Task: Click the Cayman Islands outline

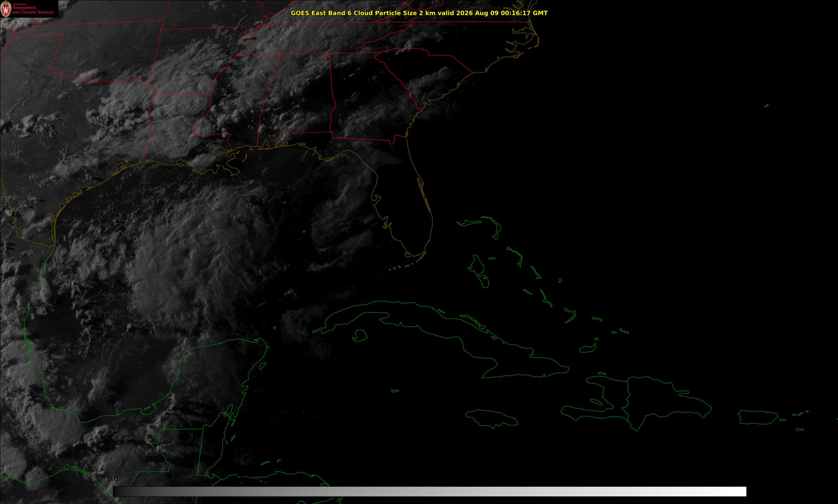Action: [x=395, y=391]
